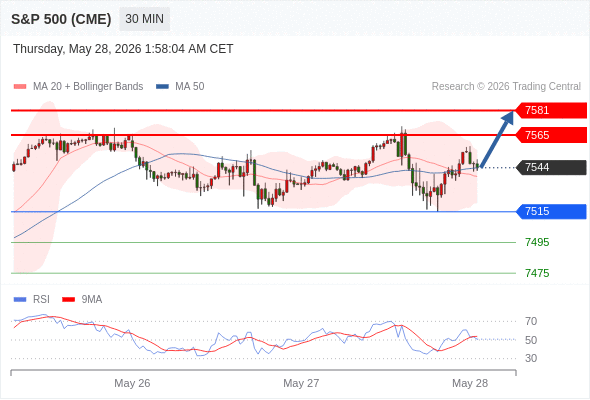This screenshot has height=400, width=590.
Task: Select the chart date and time text
Action: pos(123,49)
